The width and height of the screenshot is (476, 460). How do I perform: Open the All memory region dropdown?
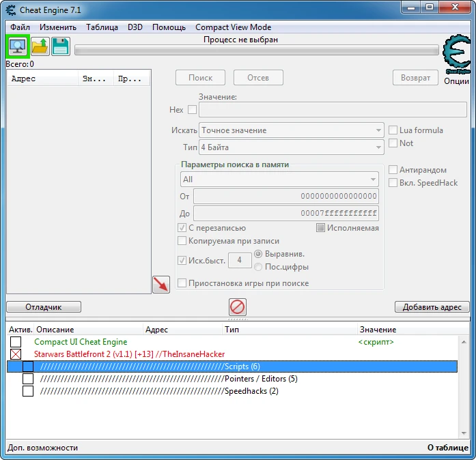pyautogui.click(x=279, y=179)
